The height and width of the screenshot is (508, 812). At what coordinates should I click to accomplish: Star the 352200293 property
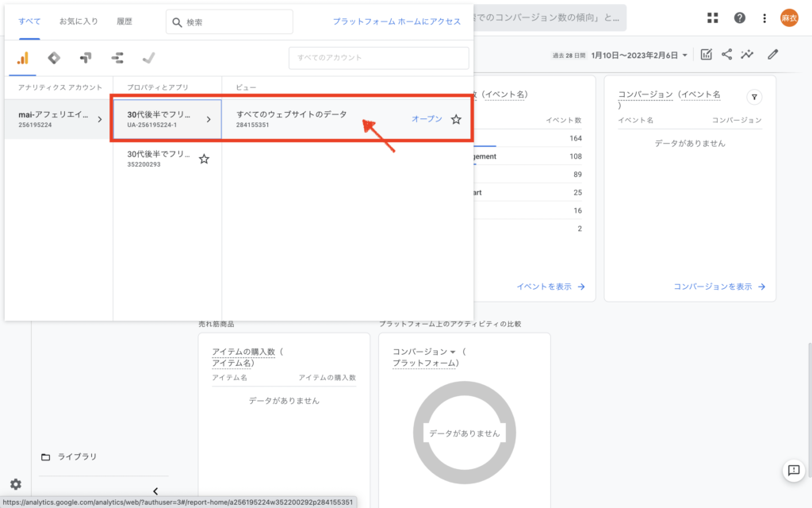204,159
